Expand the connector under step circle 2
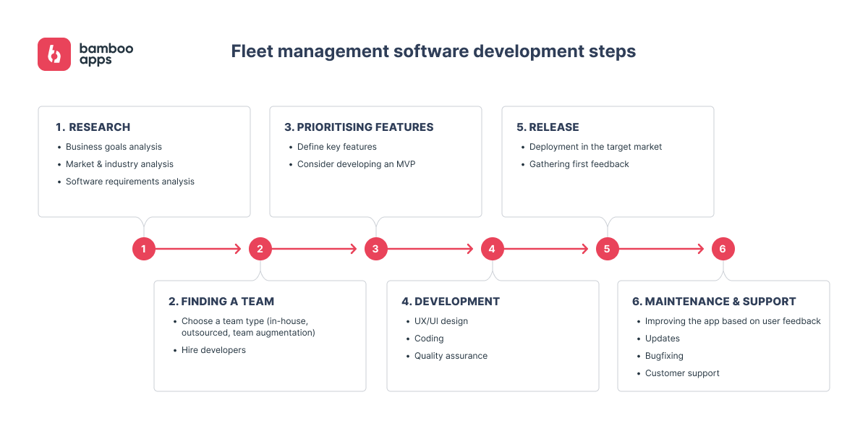 (260, 266)
